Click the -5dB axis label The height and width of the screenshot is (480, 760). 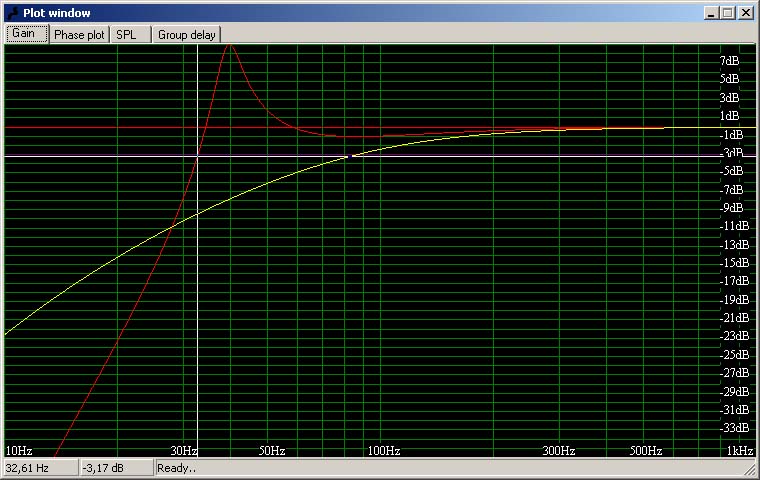(x=731, y=171)
